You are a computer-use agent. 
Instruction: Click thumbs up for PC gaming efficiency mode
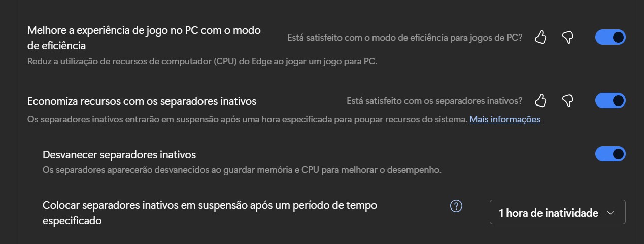click(x=540, y=37)
